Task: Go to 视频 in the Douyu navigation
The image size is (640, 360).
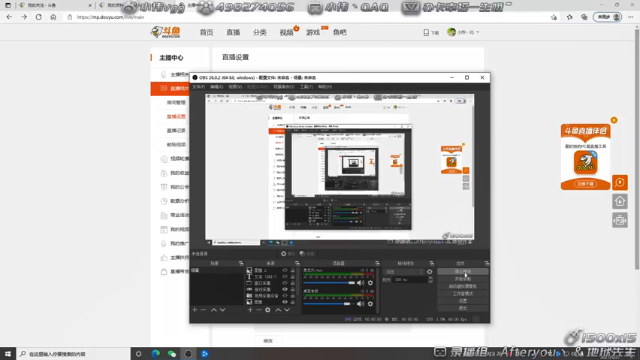Action: click(287, 32)
